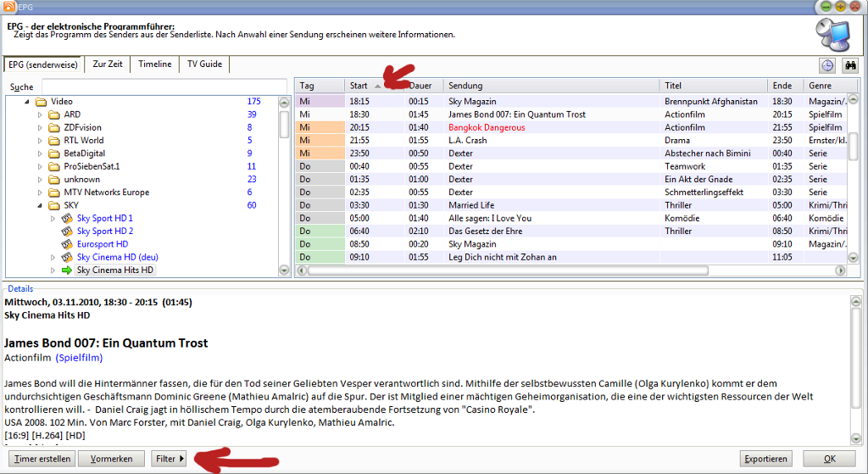Click the Eurosport HD channel icon
Screen dimensions: 868x474
[x=67, y=244]
